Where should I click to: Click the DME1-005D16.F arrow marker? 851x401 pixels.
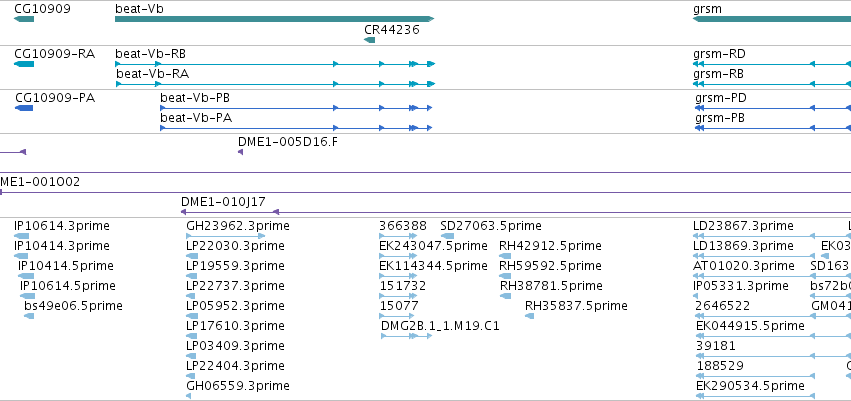point(240,152)
